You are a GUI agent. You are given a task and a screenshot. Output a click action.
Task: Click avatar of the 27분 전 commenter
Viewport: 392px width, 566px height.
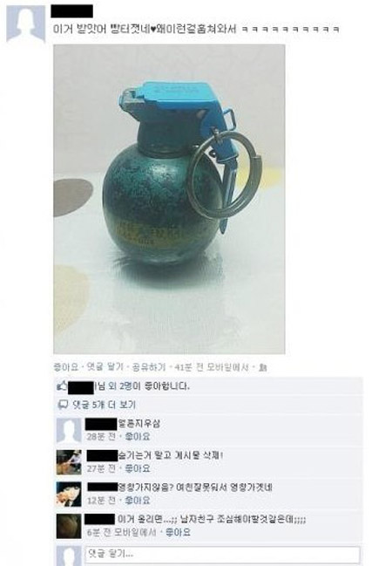[69, 462]
